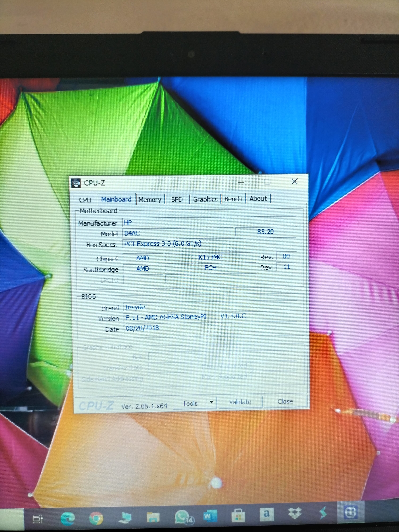Click the Chipset Rev. value 00

(x=286, y=256)
